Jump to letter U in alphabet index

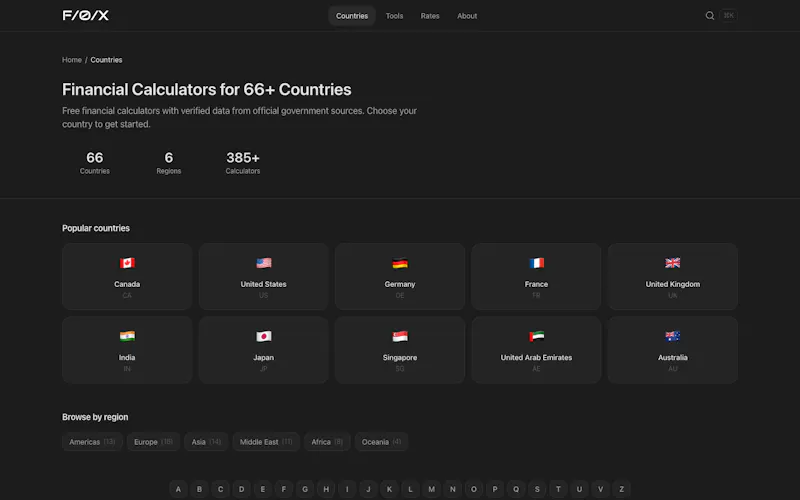click(x=580, y=489)
